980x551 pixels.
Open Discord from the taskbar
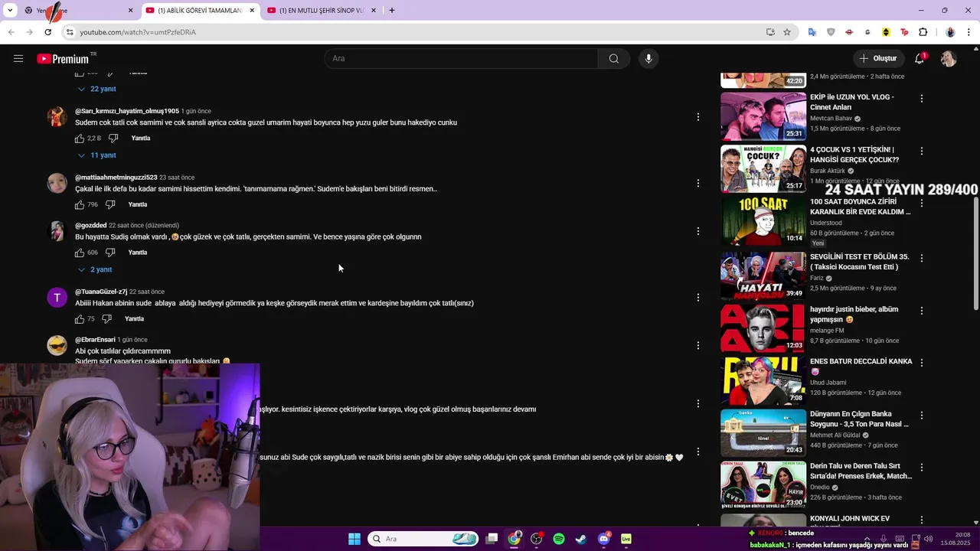point(603,539)
